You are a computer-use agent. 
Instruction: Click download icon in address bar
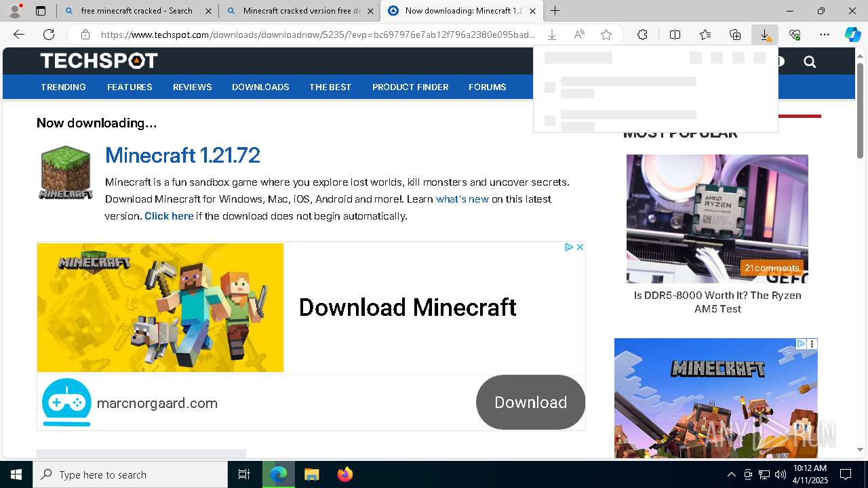click(552, 35)
